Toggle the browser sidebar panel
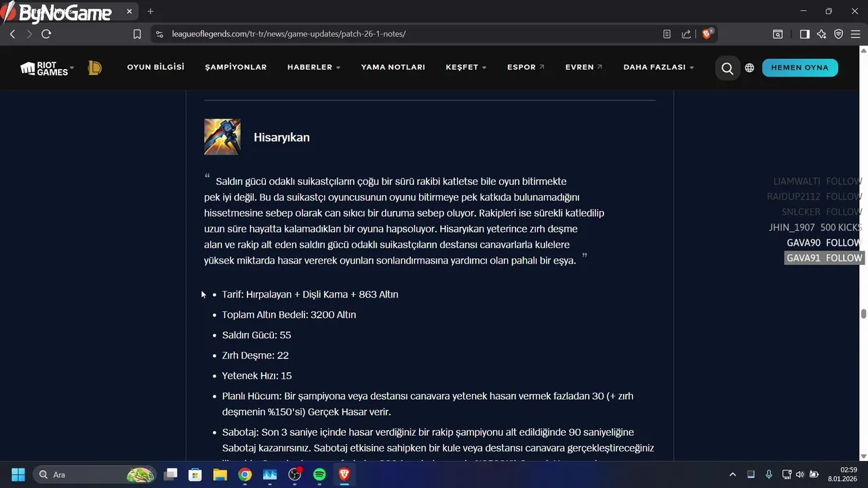The width and height of the screenshot is (868, 488). pos(804,34)
